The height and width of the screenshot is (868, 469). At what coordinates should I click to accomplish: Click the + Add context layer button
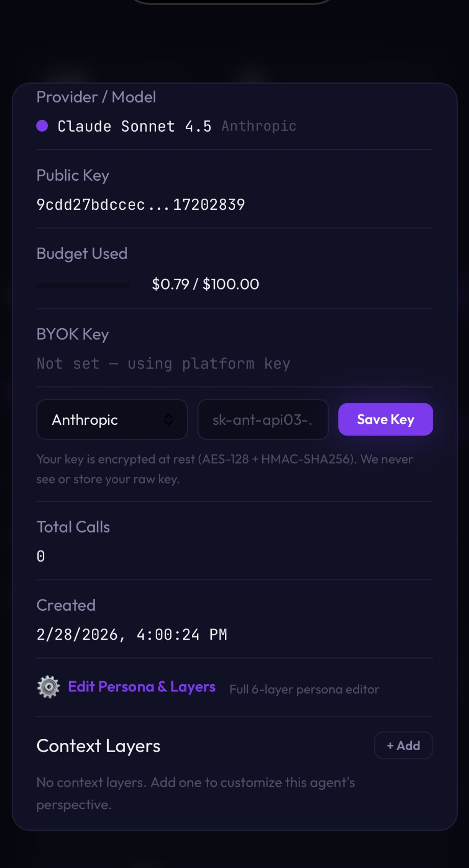[x=403, y=745]
